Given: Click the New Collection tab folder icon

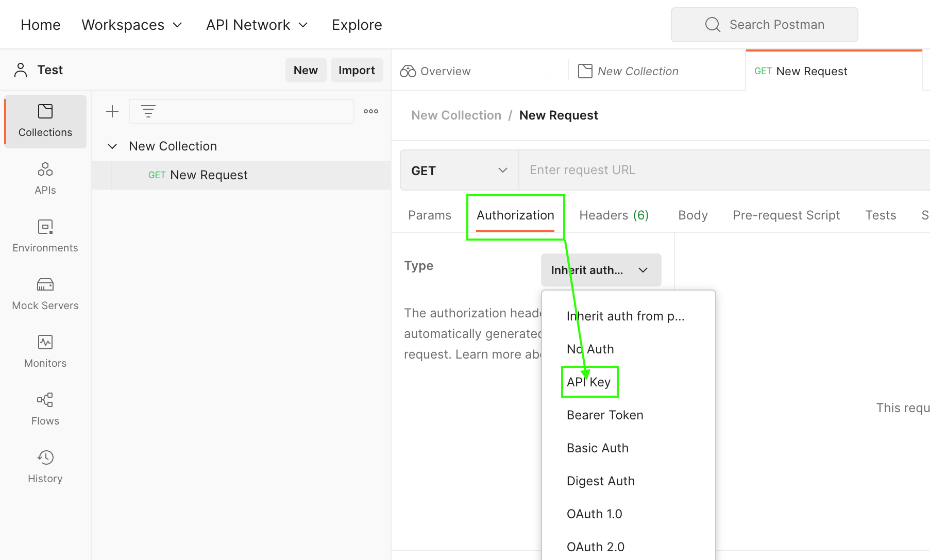Looking at the screenshot, I should coord(585,71).
